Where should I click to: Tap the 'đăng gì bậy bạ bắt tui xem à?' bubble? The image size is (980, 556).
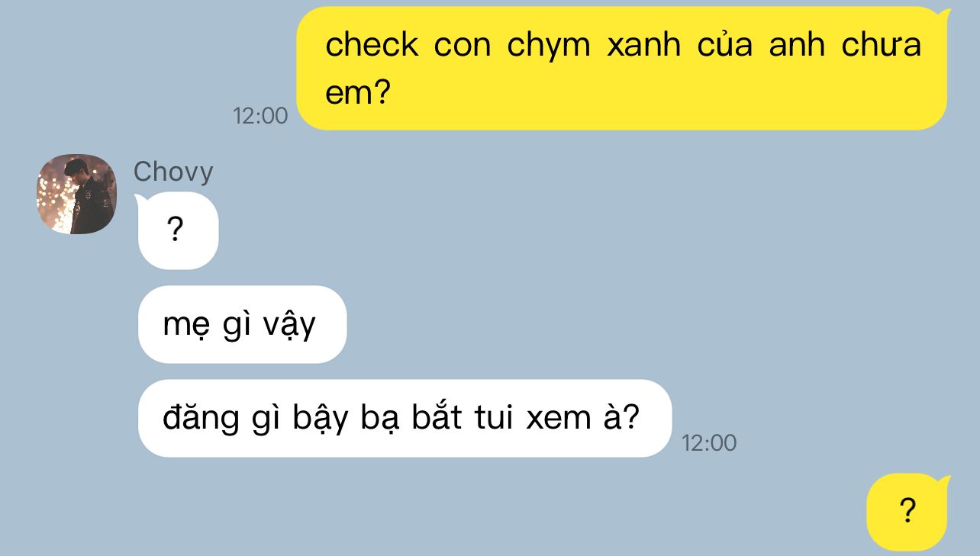click(405, 418)
